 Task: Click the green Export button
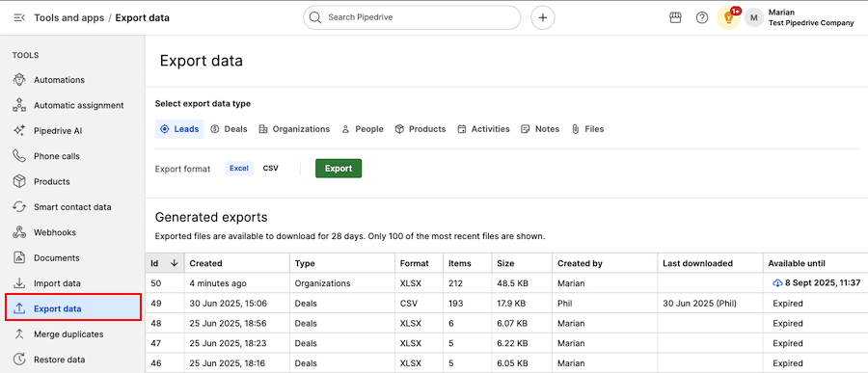339,169
